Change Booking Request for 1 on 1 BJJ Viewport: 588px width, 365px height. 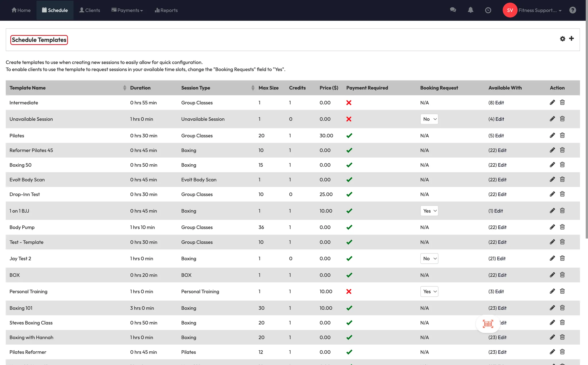(429, 211)
